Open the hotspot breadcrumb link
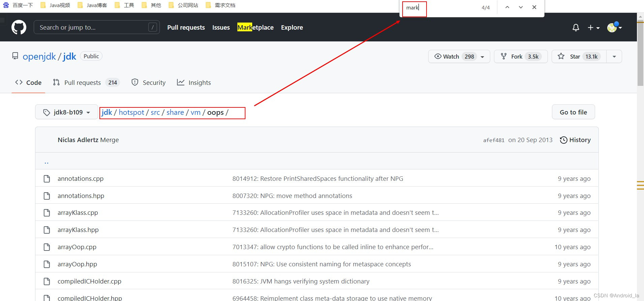This screenshot has height=301, width=644. (x=131, y=112)
